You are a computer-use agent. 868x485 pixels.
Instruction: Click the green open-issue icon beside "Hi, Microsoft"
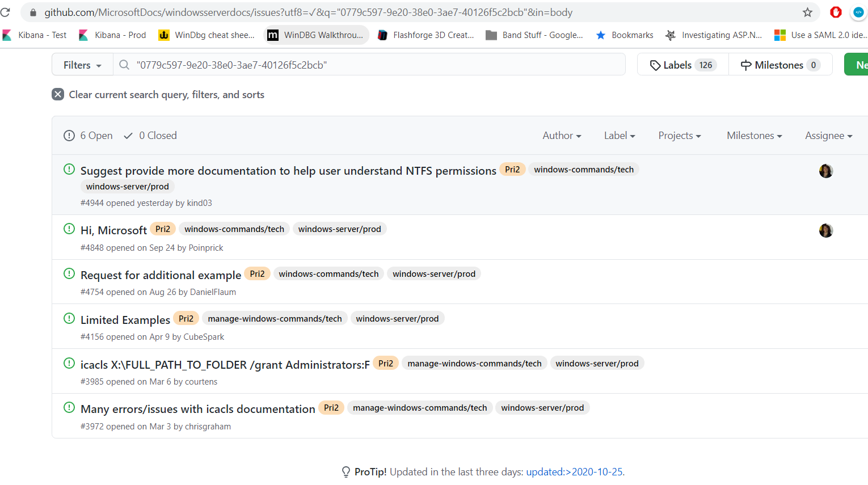(x=69, y=228)
